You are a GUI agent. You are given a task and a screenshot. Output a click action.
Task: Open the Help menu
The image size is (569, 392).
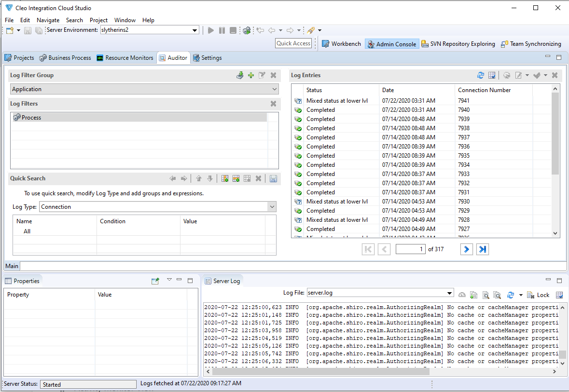pyautogui.click(x=148, y=20)
